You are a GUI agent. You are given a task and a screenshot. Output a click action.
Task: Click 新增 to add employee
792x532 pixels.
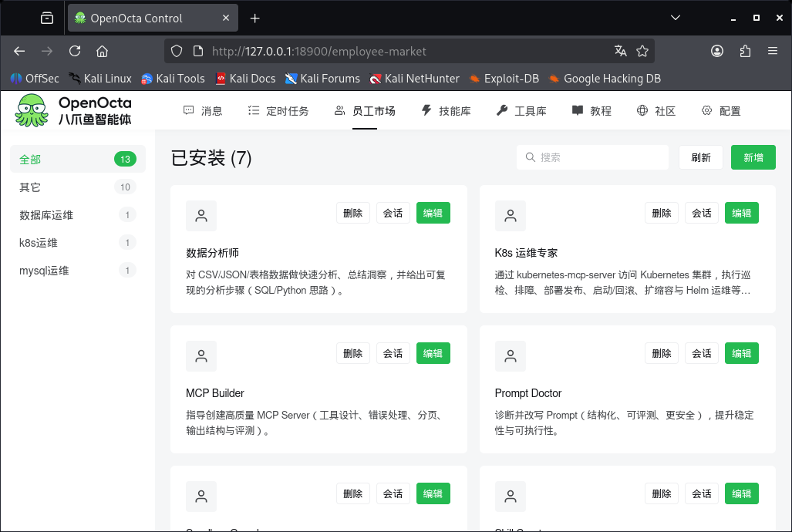753,157
